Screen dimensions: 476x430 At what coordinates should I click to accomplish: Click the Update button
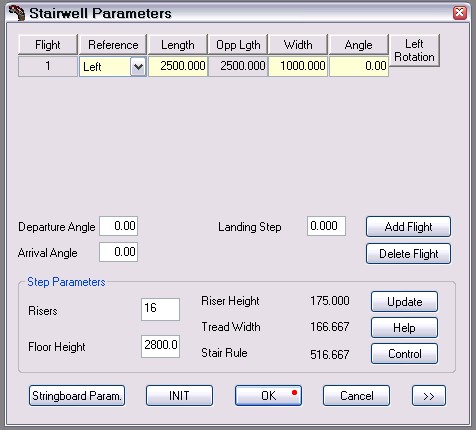tap(404, 302)
